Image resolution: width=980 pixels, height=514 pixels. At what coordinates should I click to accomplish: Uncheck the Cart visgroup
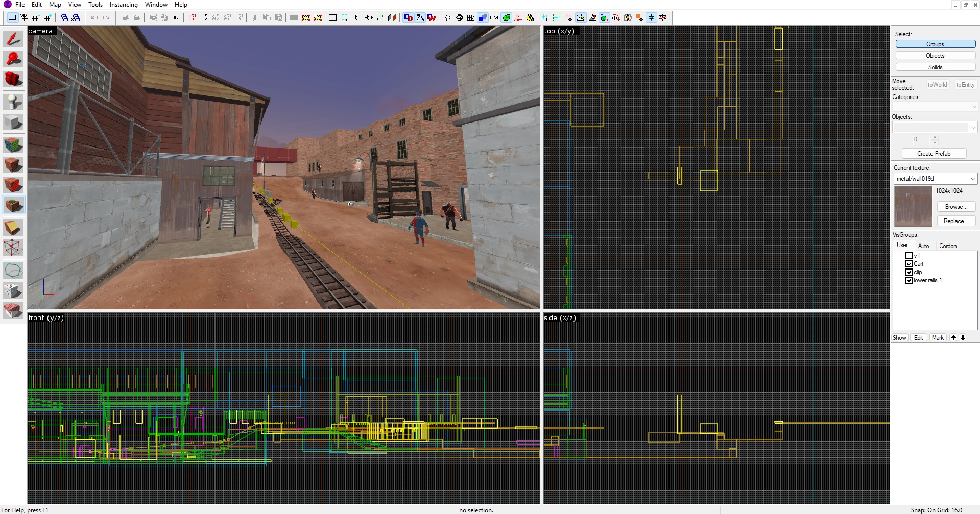click(x=909, y=264)
